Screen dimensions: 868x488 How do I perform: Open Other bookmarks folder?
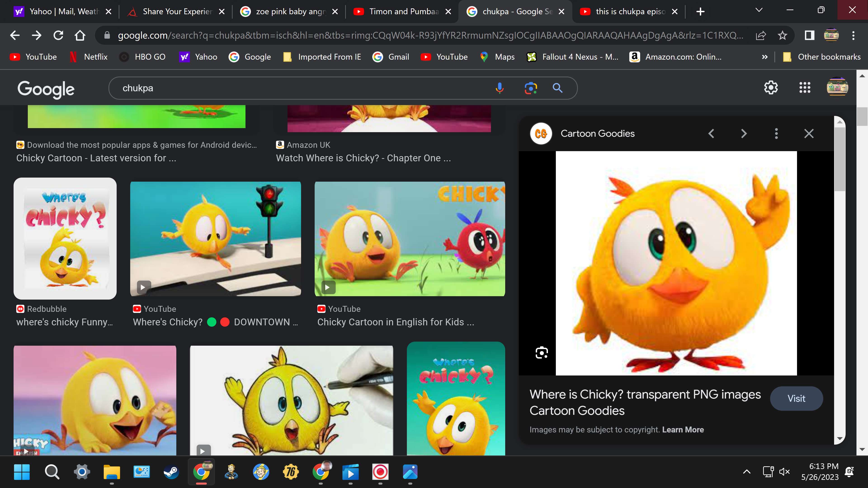(821, 57)
